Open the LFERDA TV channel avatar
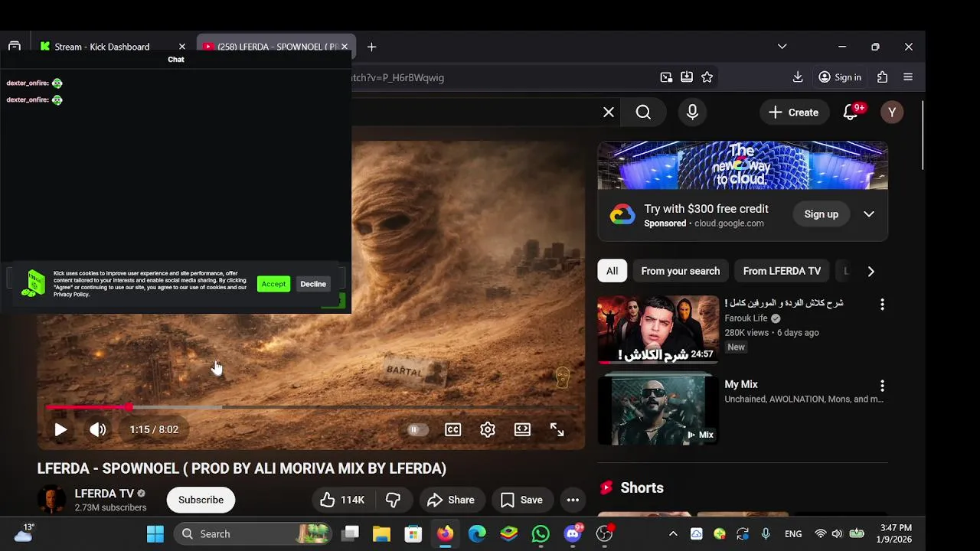The width and height of the screenshot is (980, 551). (52, 500)
